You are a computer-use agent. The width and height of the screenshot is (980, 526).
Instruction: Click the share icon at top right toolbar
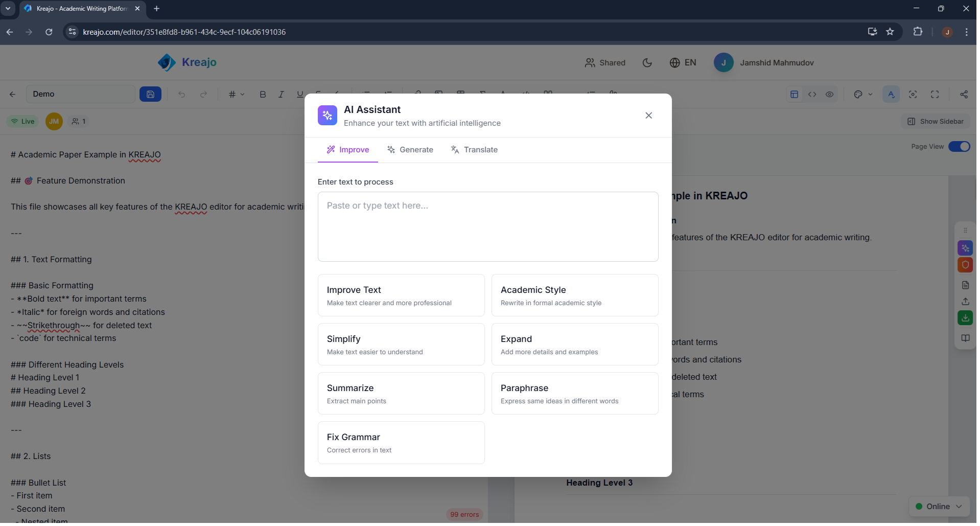coord(964,94)
